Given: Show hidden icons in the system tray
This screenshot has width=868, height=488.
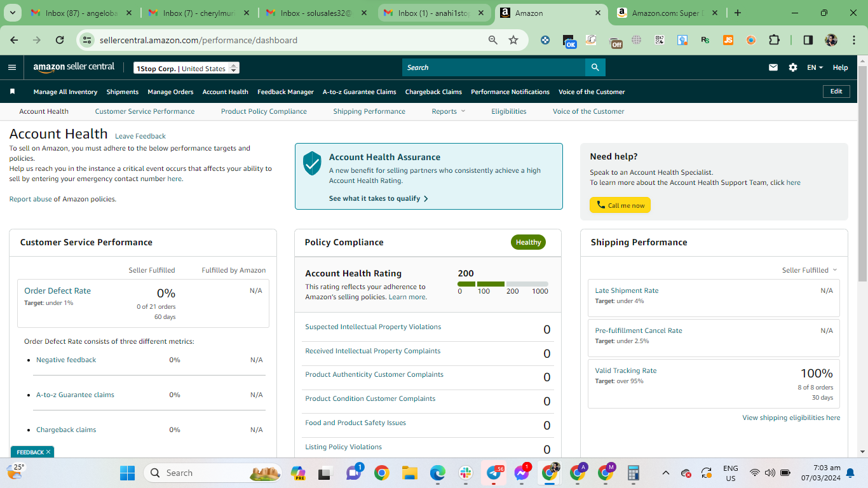Looking at the screenshot, I should (x=666, y=473).
